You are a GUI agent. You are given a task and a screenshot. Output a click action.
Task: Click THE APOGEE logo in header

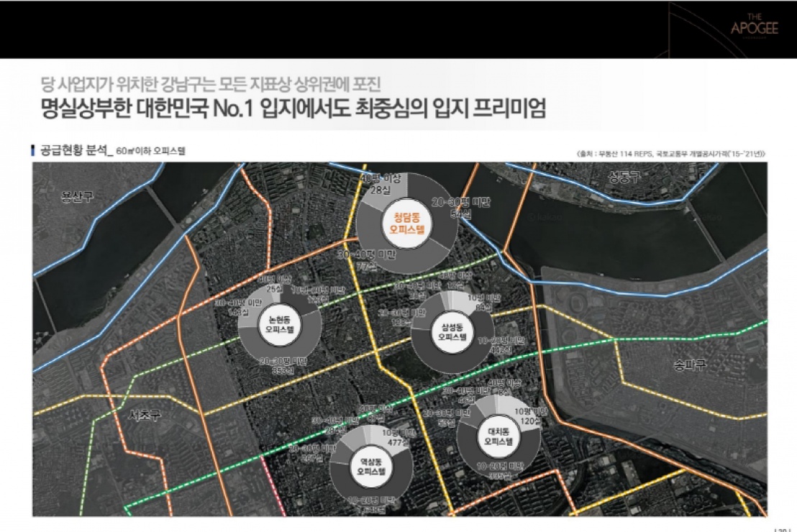[x=754, y=24]
